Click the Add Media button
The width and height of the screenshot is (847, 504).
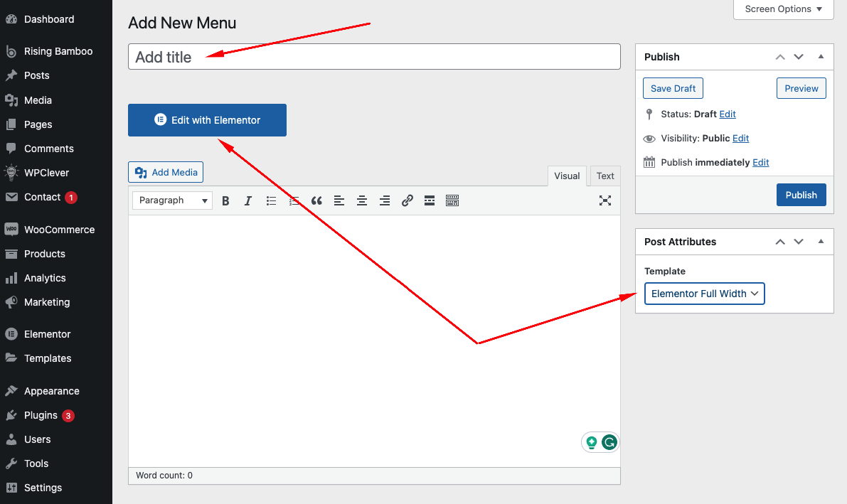(x=166, y=172)
